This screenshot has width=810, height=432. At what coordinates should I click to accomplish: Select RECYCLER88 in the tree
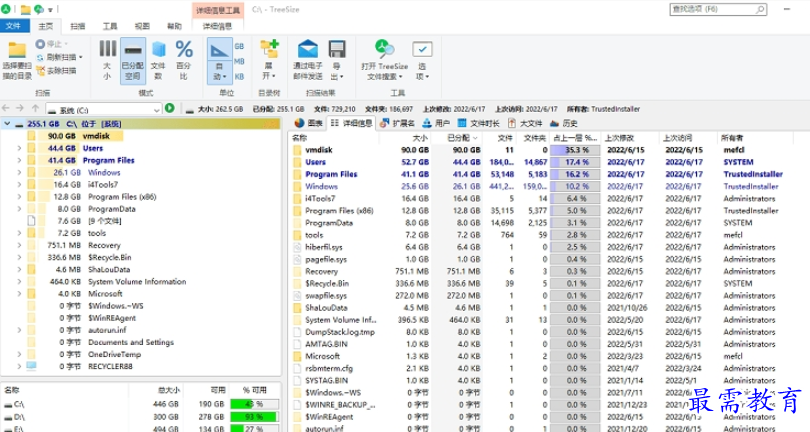(110, 366)
